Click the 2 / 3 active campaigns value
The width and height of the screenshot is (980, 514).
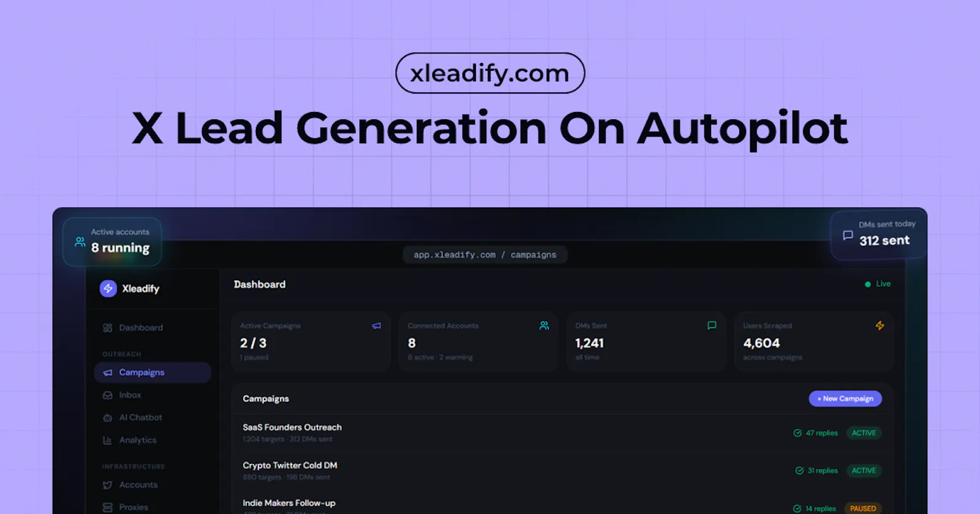point(254,343)
